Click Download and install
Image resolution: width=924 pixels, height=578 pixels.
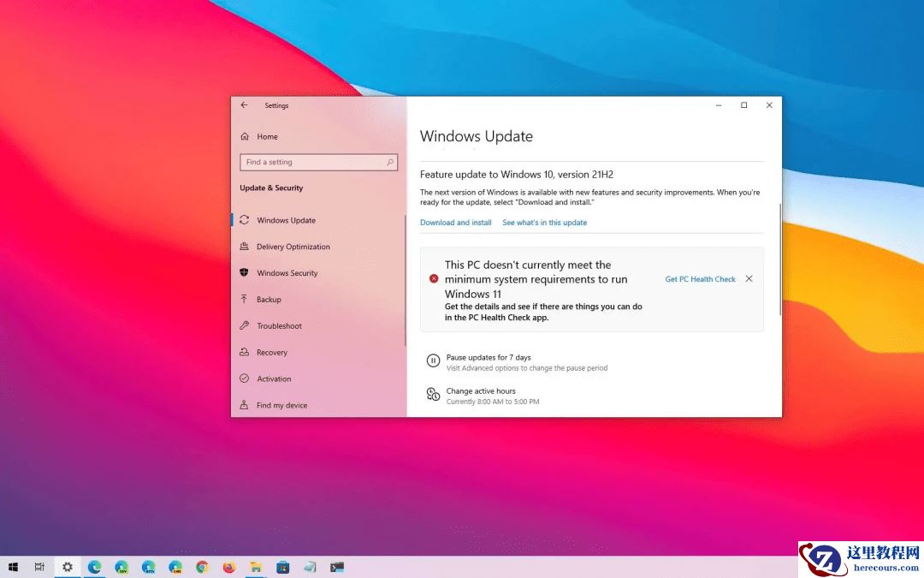tap(455, 222)
